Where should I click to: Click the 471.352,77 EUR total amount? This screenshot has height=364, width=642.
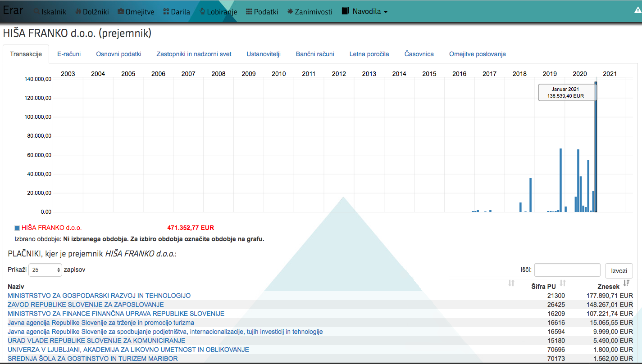pos(191,228)
